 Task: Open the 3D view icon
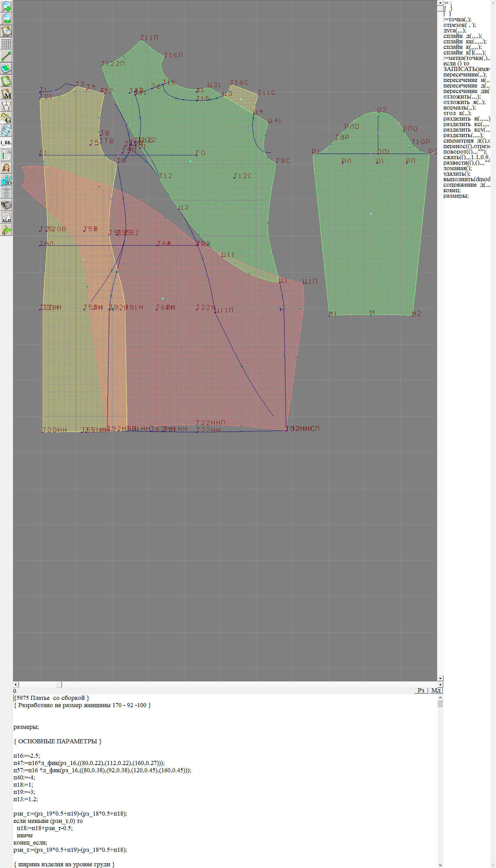(6, 180)
